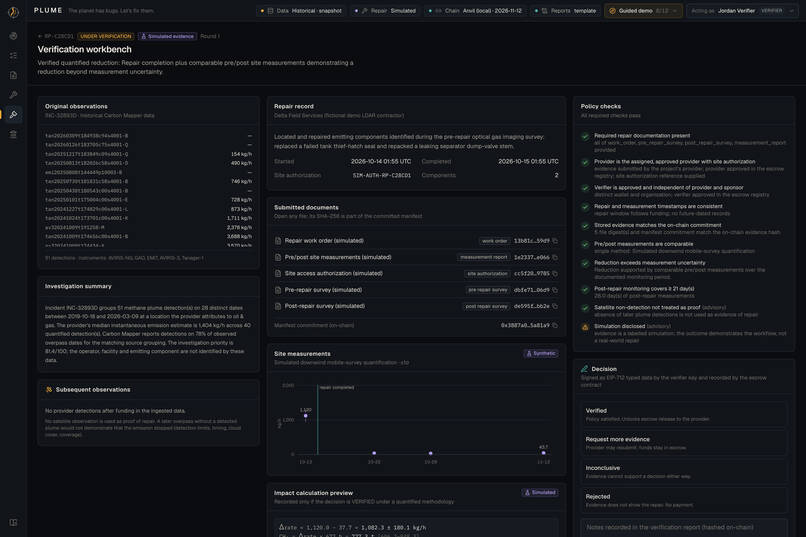Open the upper wrench repair icon in sidebar
The width and height of the screenshot is (806, 537).
[x=13, y=95]
